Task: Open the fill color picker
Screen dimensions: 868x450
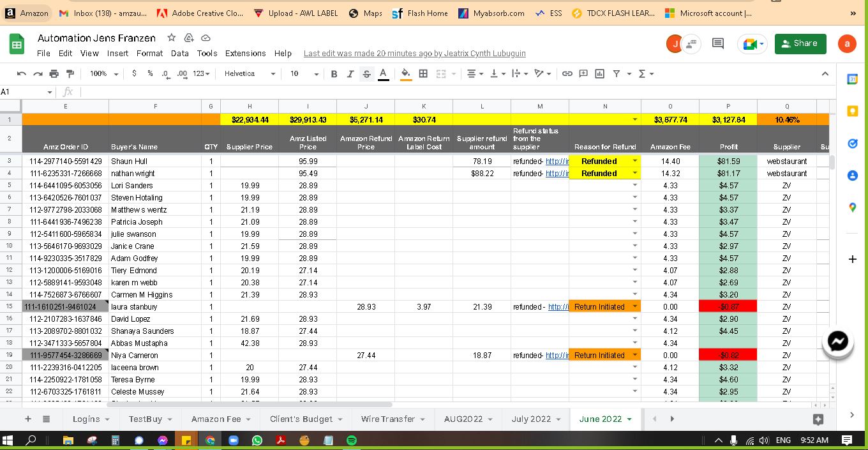Action: [405, 74]
